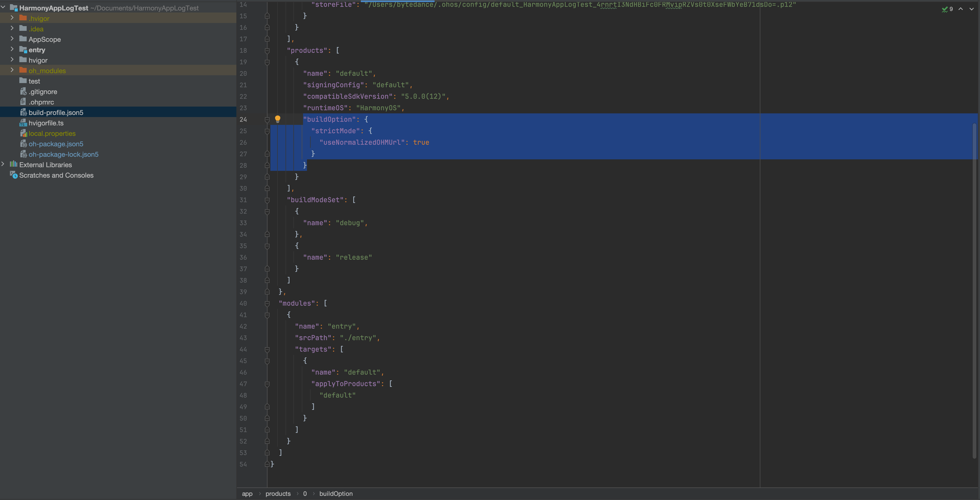Click the .gitignore file icon
The height and width of the screenshot is (500, 980).
pos(23,91)
